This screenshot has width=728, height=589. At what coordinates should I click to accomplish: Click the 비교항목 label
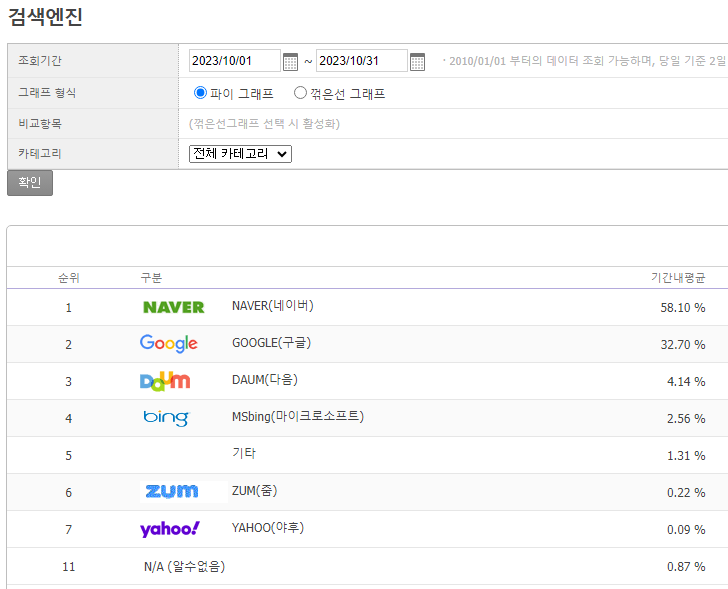click(x=40, y=124)
